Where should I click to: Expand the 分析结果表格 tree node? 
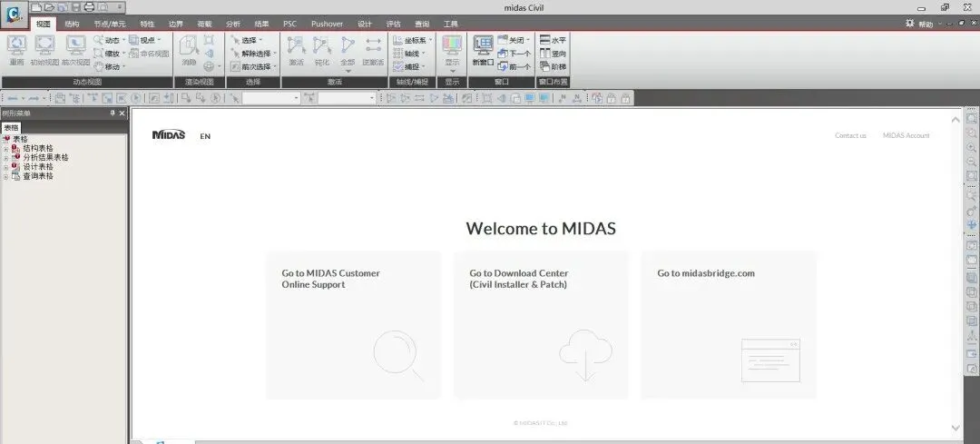coord(6,158)
